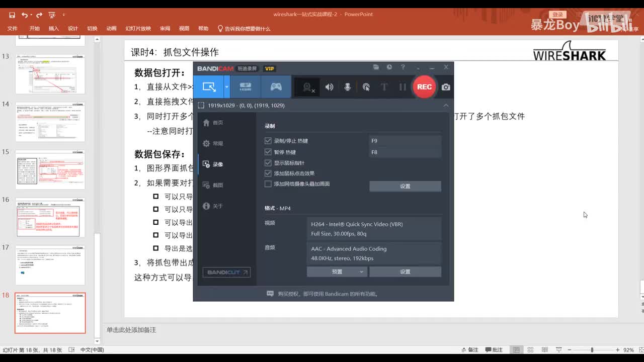
Task: Click the zoom slider handle in PowerPoint
Action: (x=592, y=349)
